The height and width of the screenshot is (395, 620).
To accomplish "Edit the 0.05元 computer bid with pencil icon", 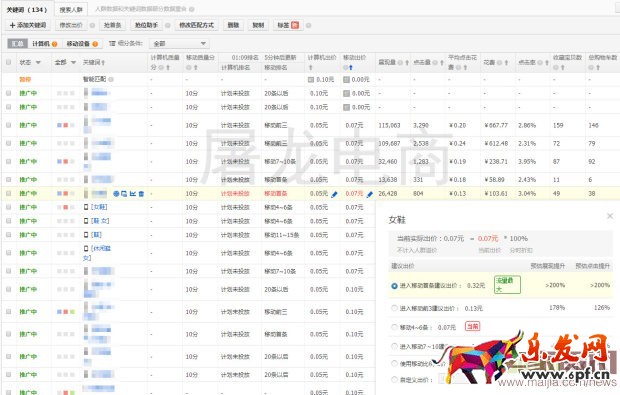I will tap(334, 194).
